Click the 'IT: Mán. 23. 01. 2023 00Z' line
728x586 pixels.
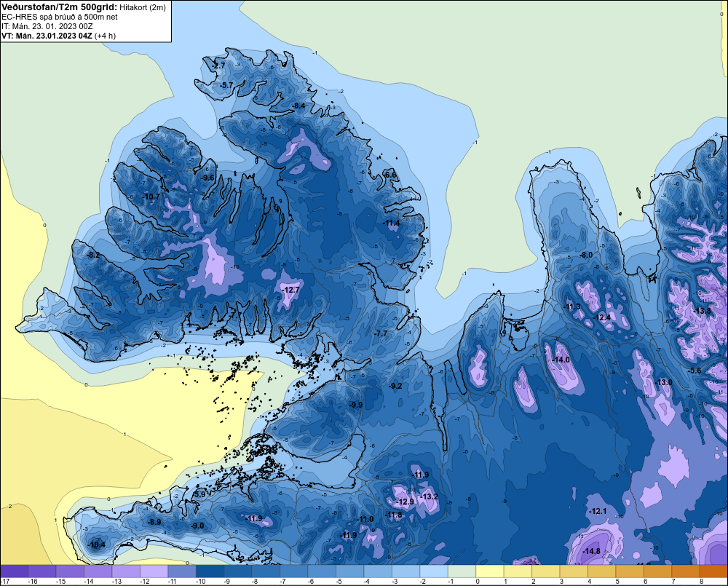click(47, 26)
